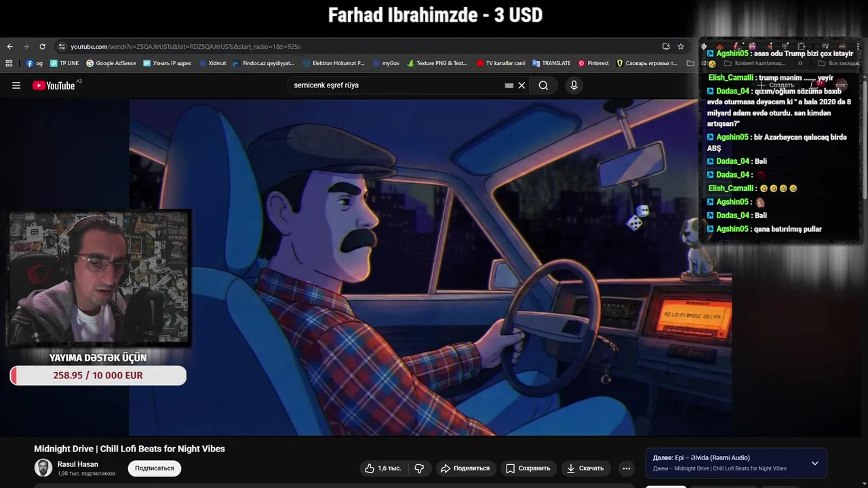The width and height of the screenshot is (868, 488).
Task: Click the Midnight Drive video title
Action: pyautogui.click(x=130, y=449)
